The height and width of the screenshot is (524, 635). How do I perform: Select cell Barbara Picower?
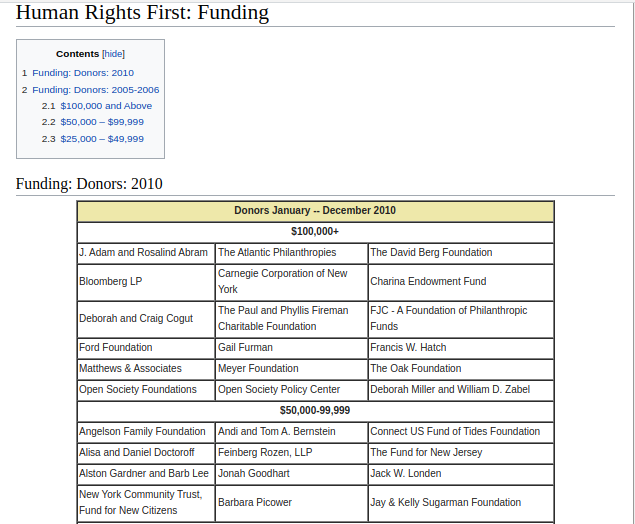pos(291,503)
